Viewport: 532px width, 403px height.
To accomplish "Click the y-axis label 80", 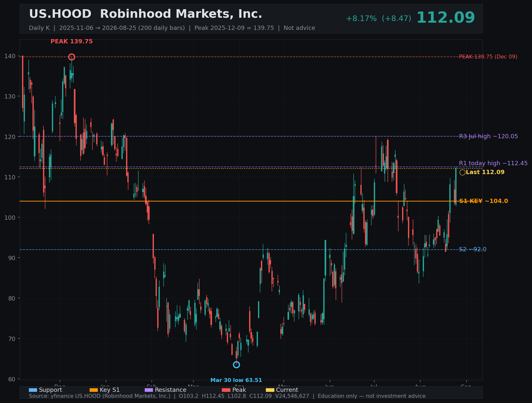I will [x=12, y=299].
